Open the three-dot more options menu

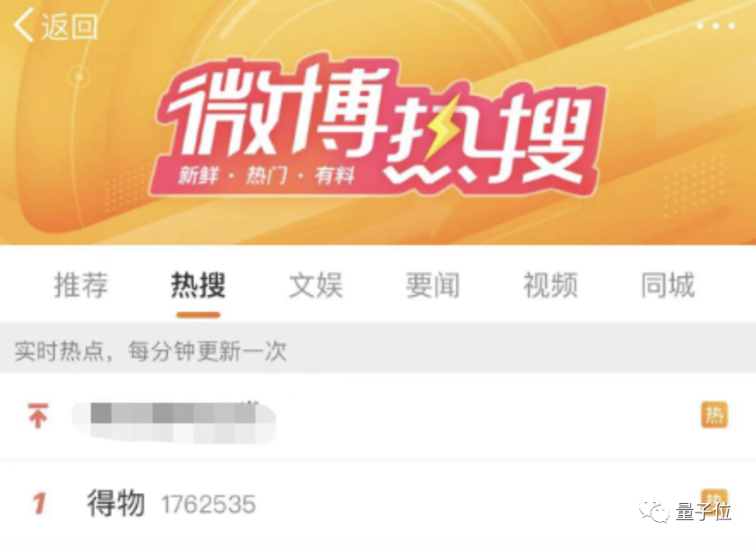716,26
